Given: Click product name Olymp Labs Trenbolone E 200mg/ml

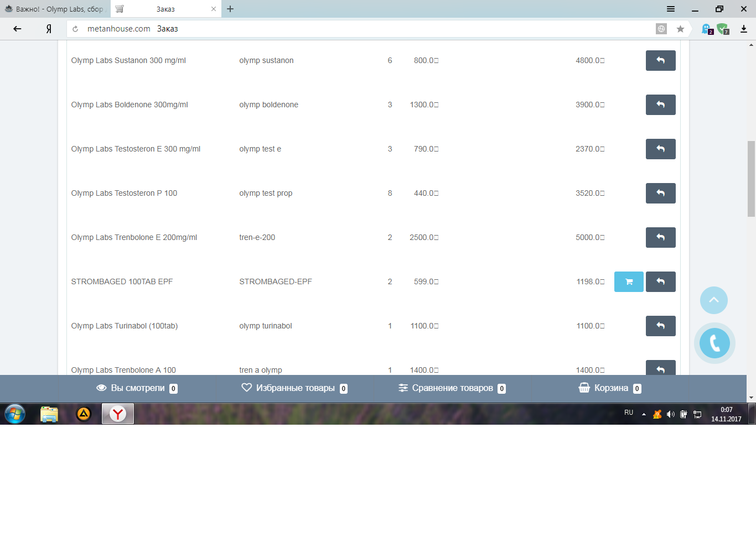Looking at the screenshot, I should [134, 237].
